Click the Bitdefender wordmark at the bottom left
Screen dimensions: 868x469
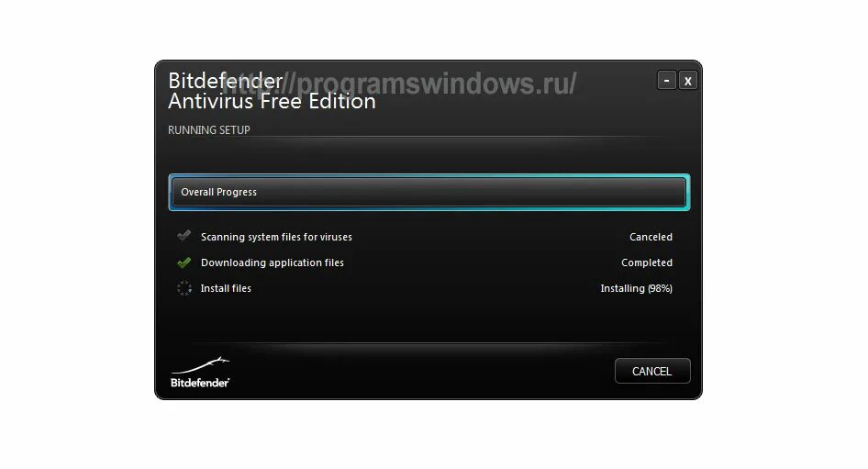click(200, 383)
